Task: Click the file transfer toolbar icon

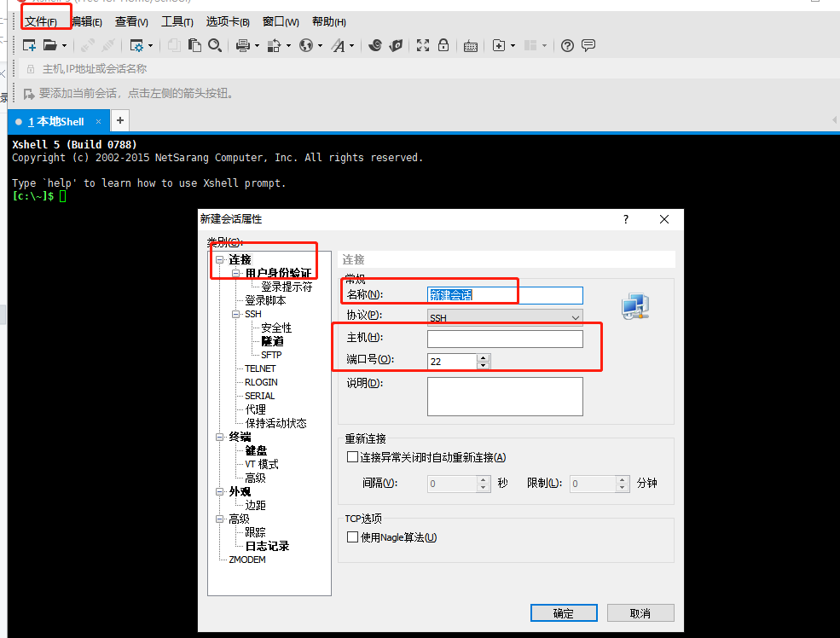Action: [x=274, y=45]
